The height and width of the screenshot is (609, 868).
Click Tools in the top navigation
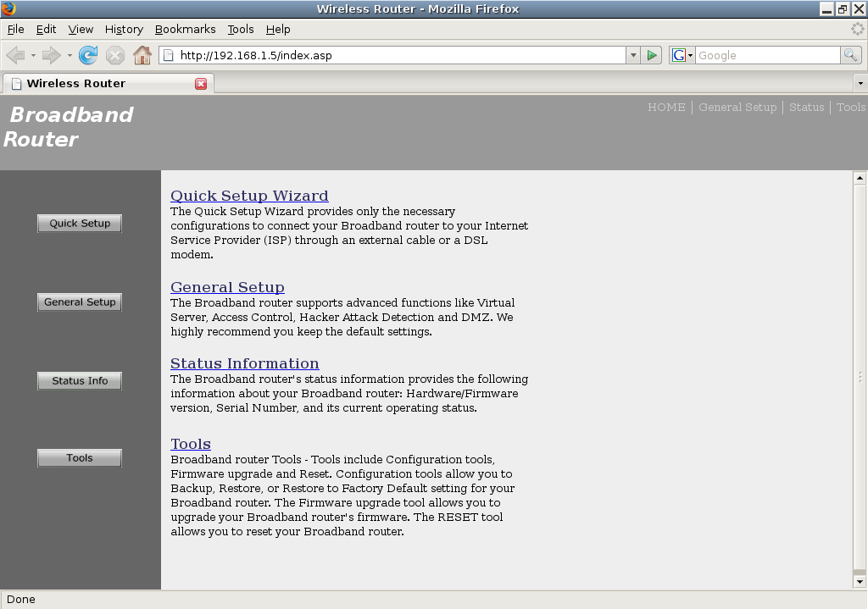[x=851, y=108]
